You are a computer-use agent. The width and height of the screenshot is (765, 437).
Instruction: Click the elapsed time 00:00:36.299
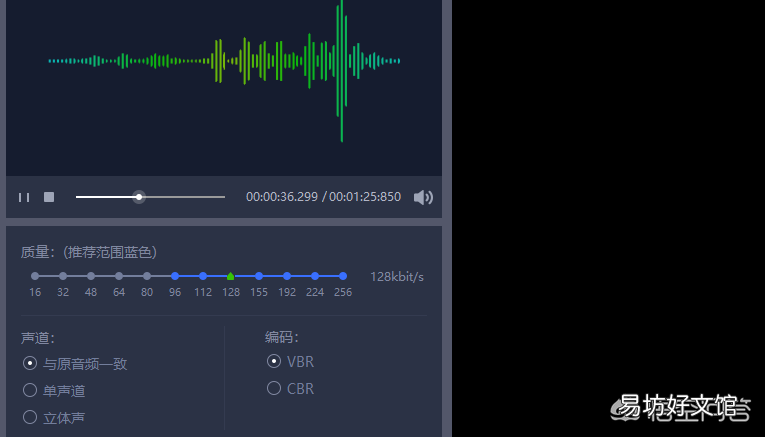click(x=282, y=197)
